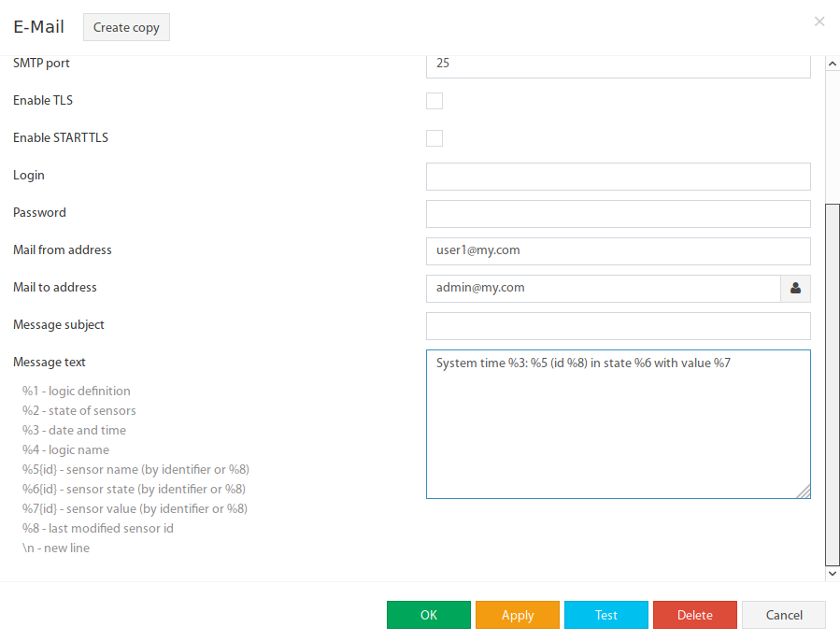Click the '%6{id} - sensor state' hint
The height and width of the screenshot is (641, 840).
[134, 490]
